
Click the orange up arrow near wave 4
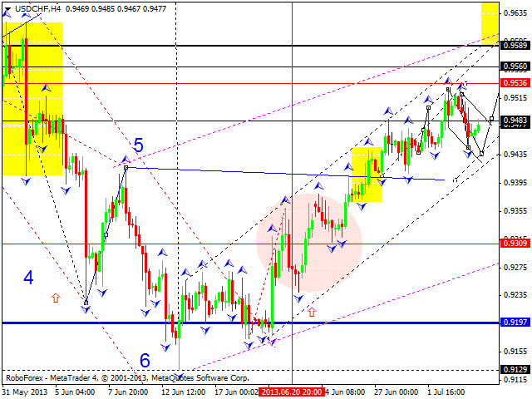(56, 297)
